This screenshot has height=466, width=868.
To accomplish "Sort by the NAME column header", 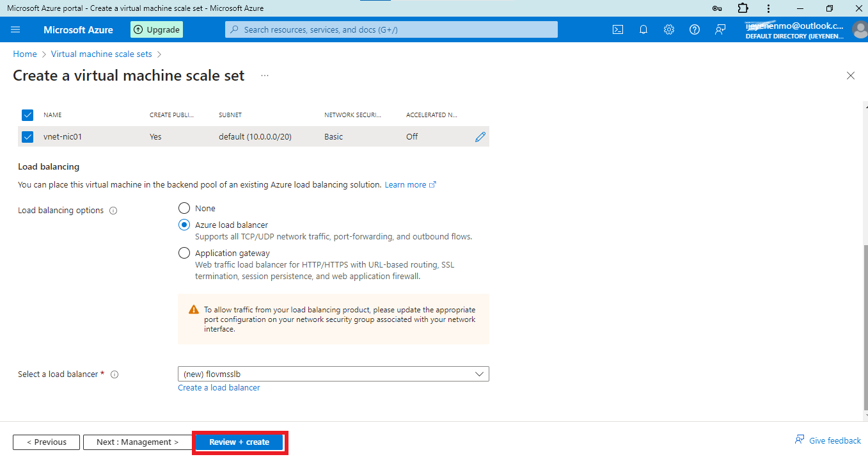I will click(x=52, y=115).
